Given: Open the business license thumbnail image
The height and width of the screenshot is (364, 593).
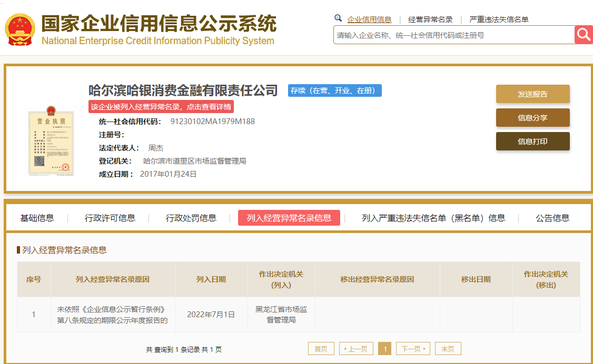Looking at the screenshot, I should pos(51,141).
